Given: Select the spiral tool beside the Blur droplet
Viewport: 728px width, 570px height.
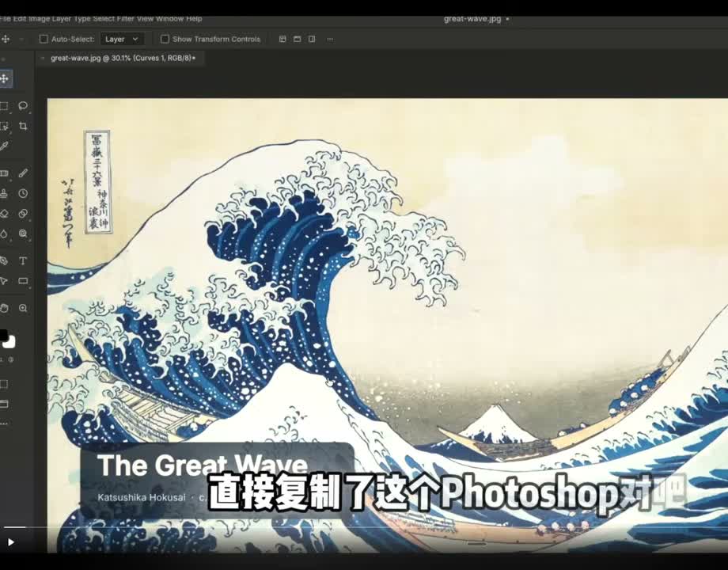Looking at the screenshot, I should click(23, 234).
